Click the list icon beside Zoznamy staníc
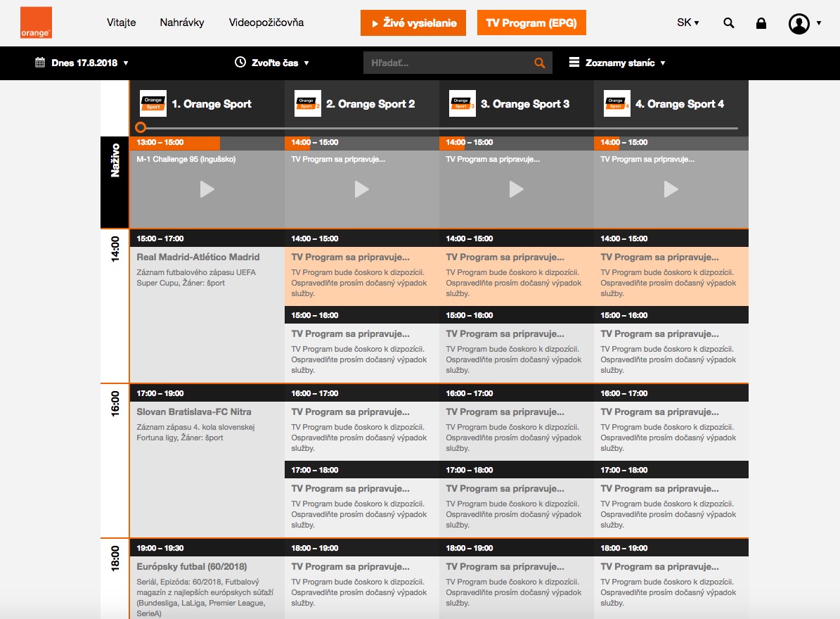This screenshot has height=619, width=840. click(x=574, y=62)
